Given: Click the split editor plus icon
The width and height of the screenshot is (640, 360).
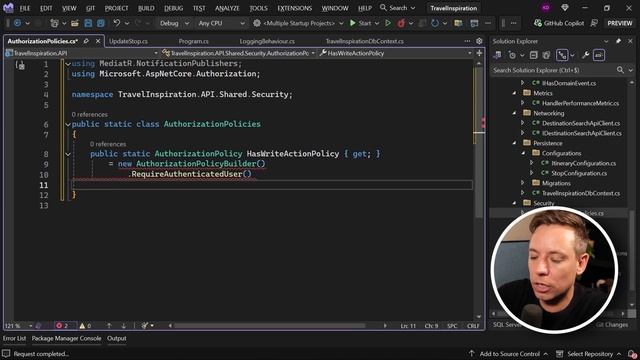Looking at the screenshot, I should pyautogui.click(x=479, y=53).
